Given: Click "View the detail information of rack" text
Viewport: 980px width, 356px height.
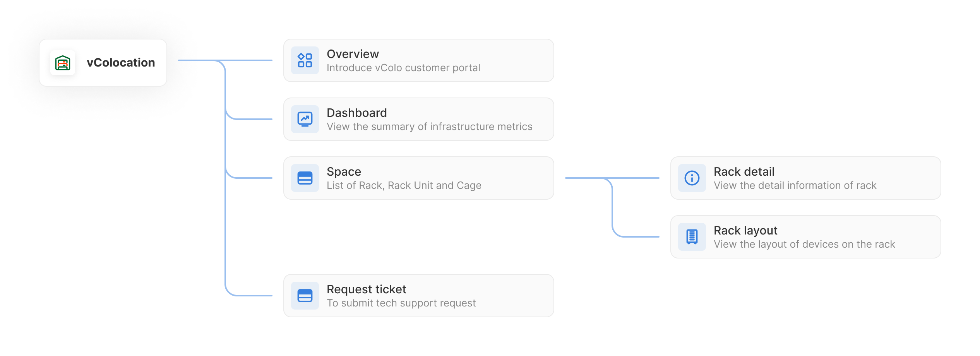Looking at the screenshot, I should [x=795, y=186].
